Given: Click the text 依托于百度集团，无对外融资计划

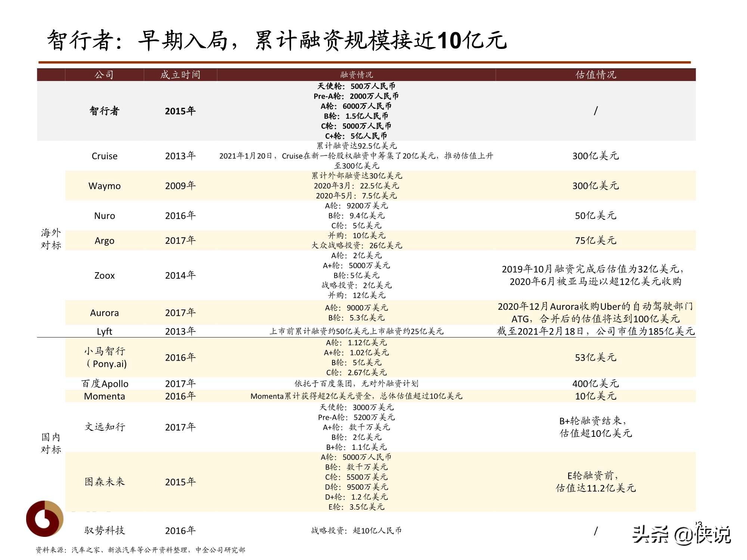Looking at the screenshot, I should click(356, 383).
